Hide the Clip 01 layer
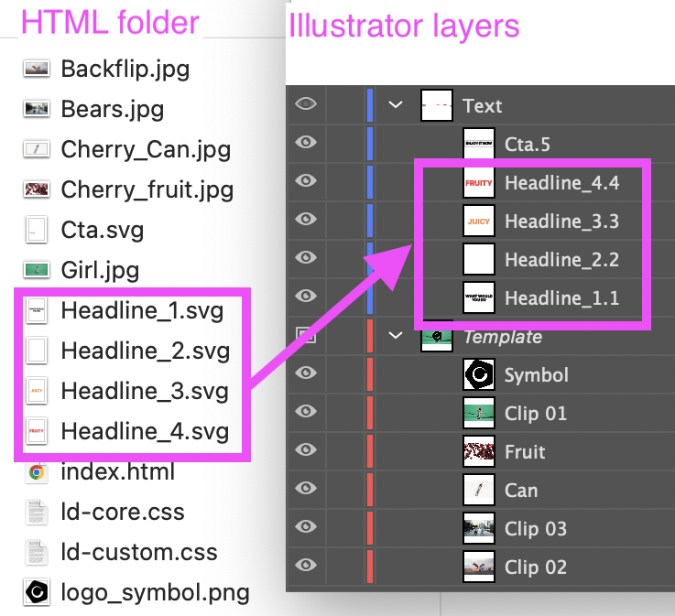Viewport: 675px width, 616px height. tap(306, 411)
